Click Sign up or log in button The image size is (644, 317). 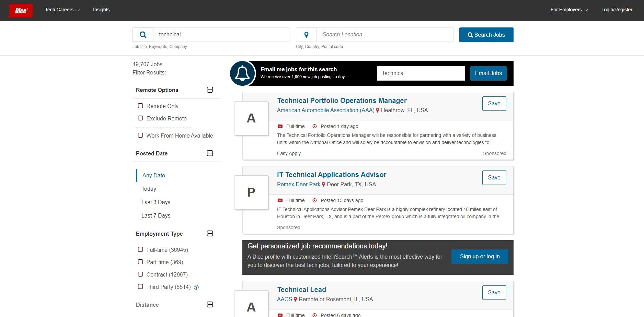click(480, 257)
